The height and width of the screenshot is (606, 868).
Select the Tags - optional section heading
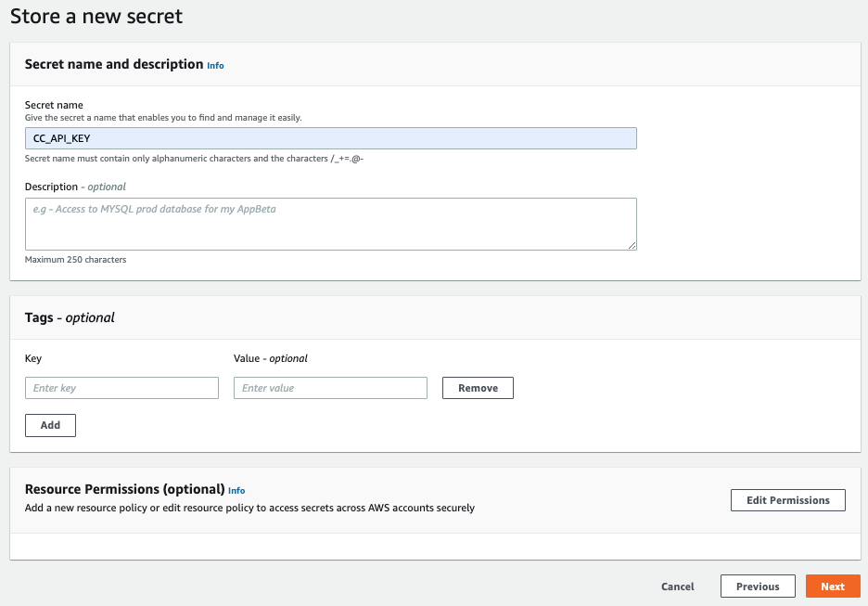tap(70, 317)
